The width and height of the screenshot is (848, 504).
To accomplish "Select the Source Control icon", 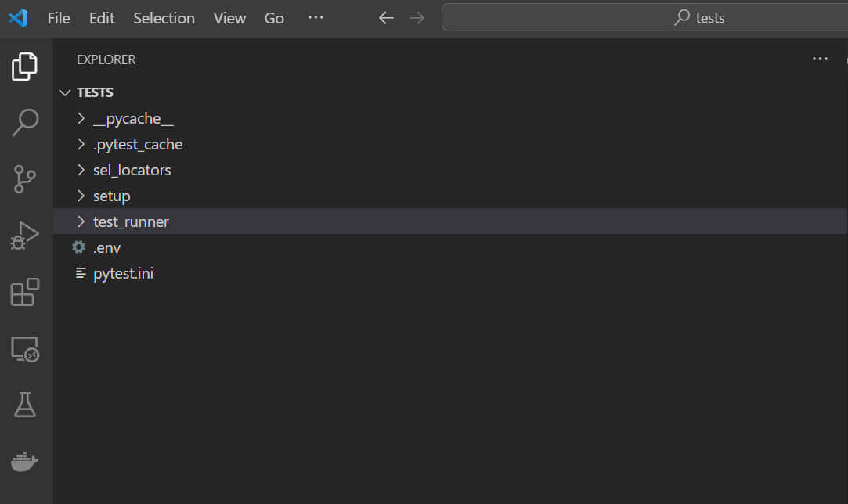I will (x=26, y=178).
